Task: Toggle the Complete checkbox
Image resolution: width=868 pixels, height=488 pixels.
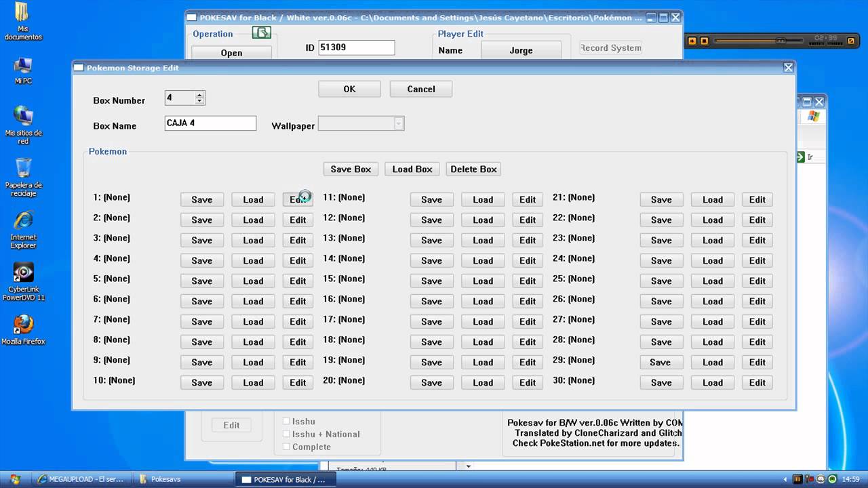Action: 286,447
